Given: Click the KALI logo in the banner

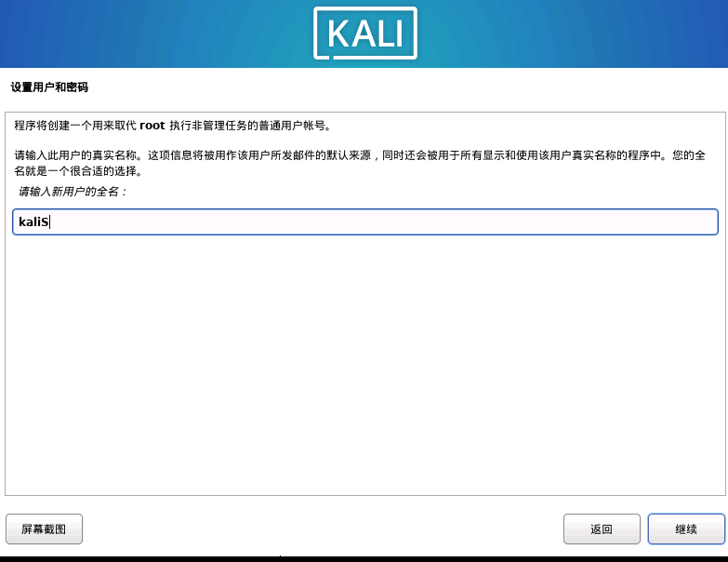Looking at the screenshot, I should 365,33.
